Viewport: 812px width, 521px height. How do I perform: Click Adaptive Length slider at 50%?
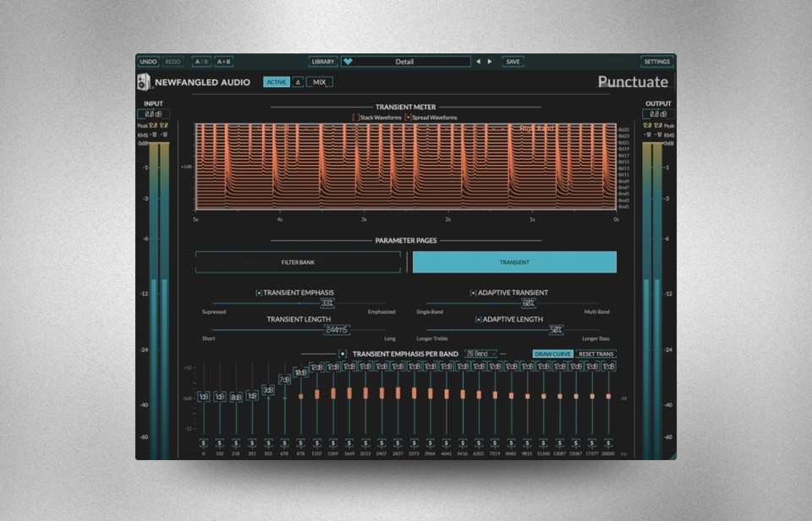coord(557,330)
